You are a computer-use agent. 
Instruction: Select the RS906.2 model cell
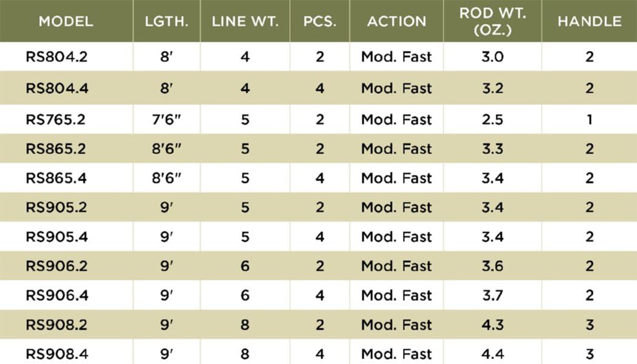[x=56, y=266]
